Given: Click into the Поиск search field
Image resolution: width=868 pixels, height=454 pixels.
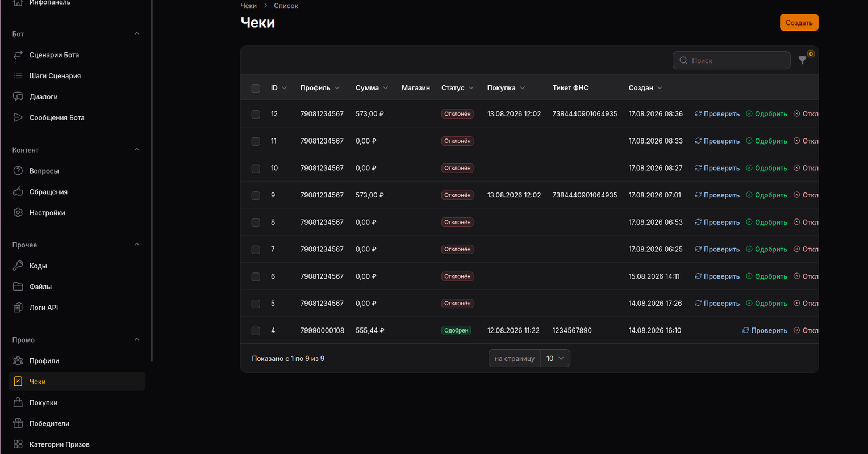Looking at the screenshot, I should tap(731, 60).
